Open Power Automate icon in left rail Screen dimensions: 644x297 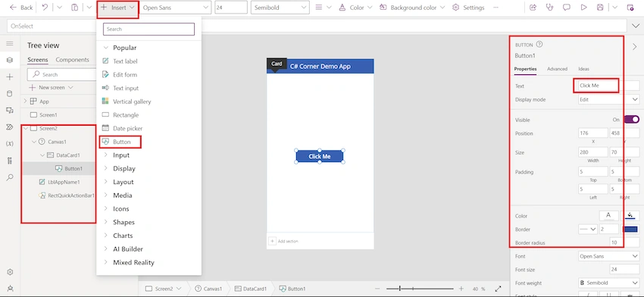pos(10,127)
